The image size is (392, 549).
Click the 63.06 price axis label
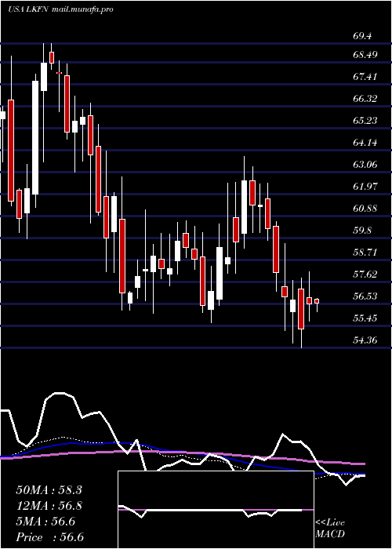coord(365,165)
